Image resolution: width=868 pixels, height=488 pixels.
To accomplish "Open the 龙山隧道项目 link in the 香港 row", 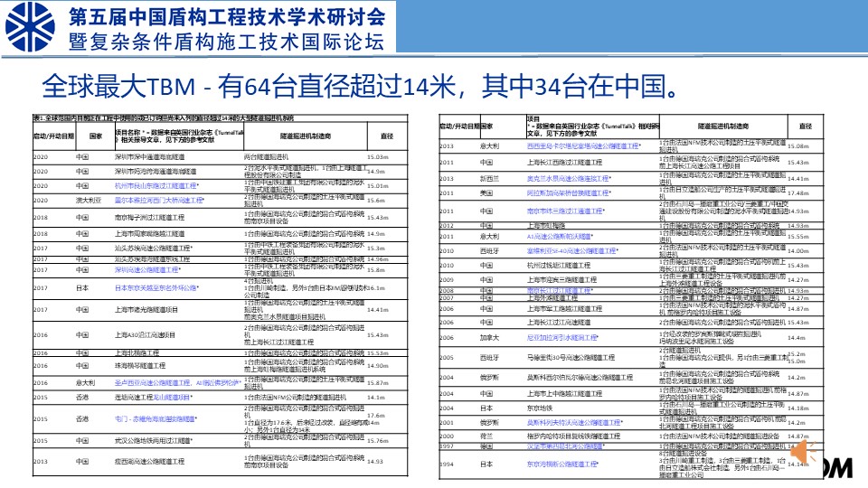I will 173,398.
